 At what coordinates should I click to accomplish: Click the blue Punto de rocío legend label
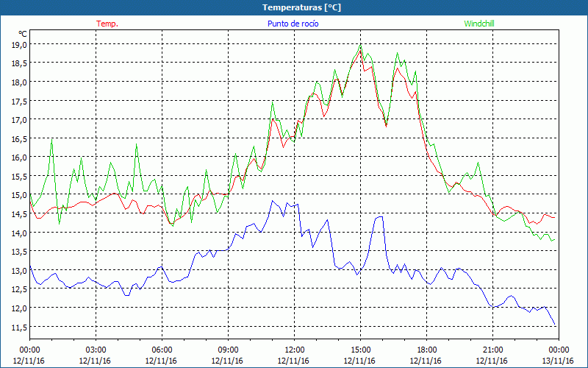pyautogui.click(x=293, y=24)
